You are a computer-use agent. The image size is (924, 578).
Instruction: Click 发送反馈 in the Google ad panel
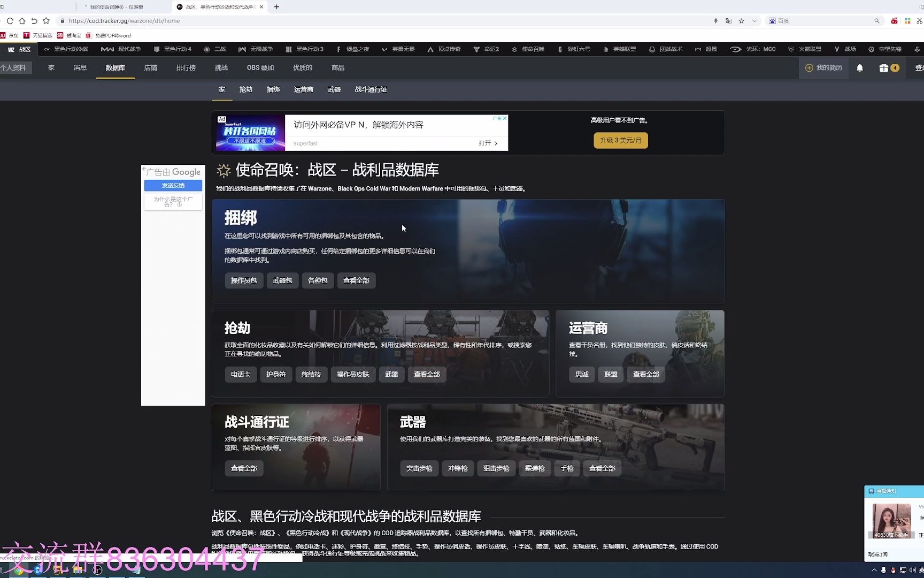tap(173, 186)
